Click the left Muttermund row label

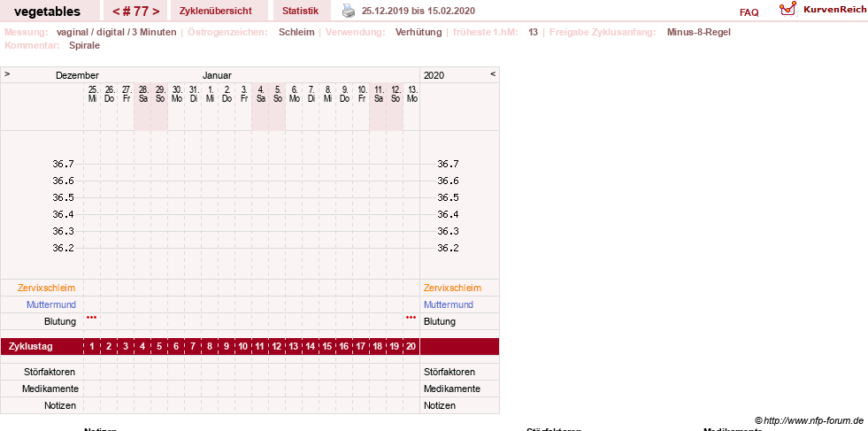(x=51, y=304)
